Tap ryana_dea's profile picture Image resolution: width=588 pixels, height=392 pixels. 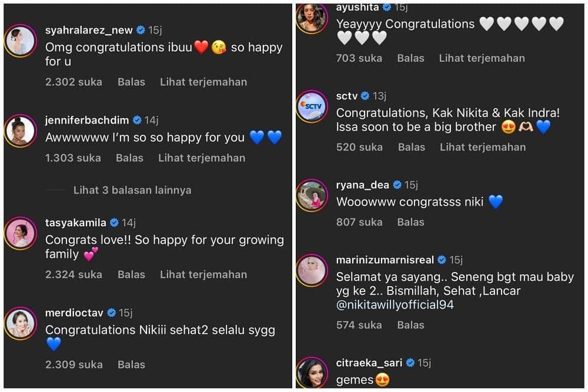tap(312, 196)
